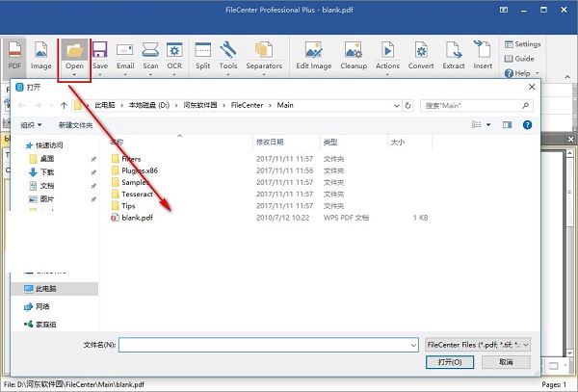This screenshot has height=392, width=578.
Task: Click the Scan toolbar icon
Action: pos(150,49)
